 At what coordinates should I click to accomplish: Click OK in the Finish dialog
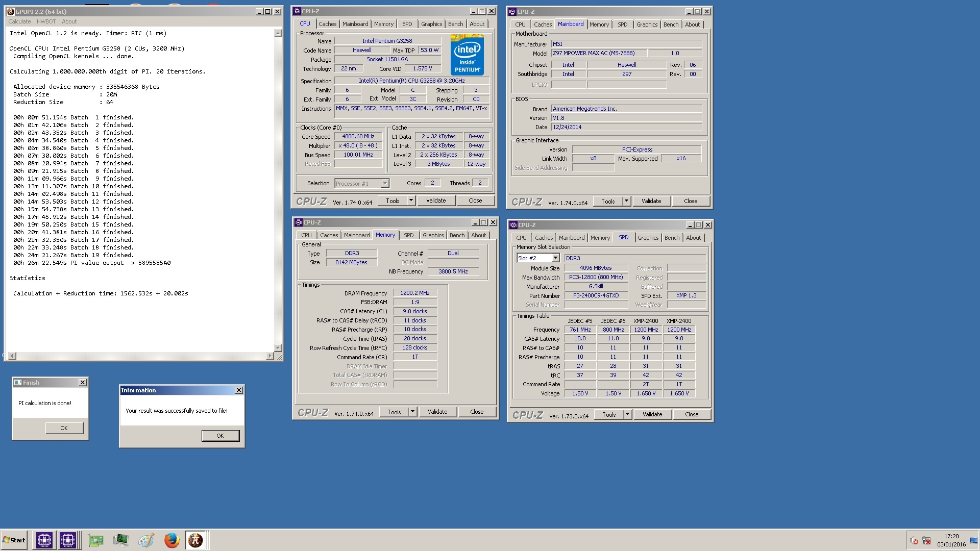pos(64,428)
